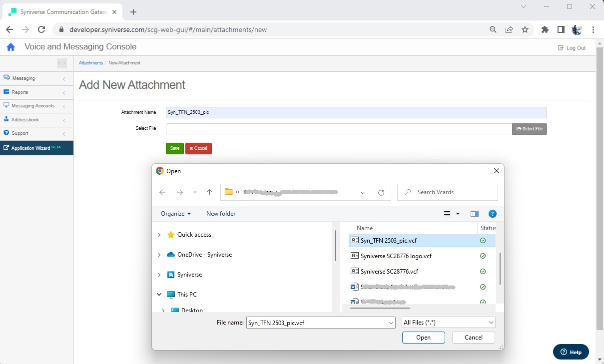Expand the OneDrive - Syniverse tree node
Image resolution: width=604 pixels, height=364 pixels.
pos(159,255)
